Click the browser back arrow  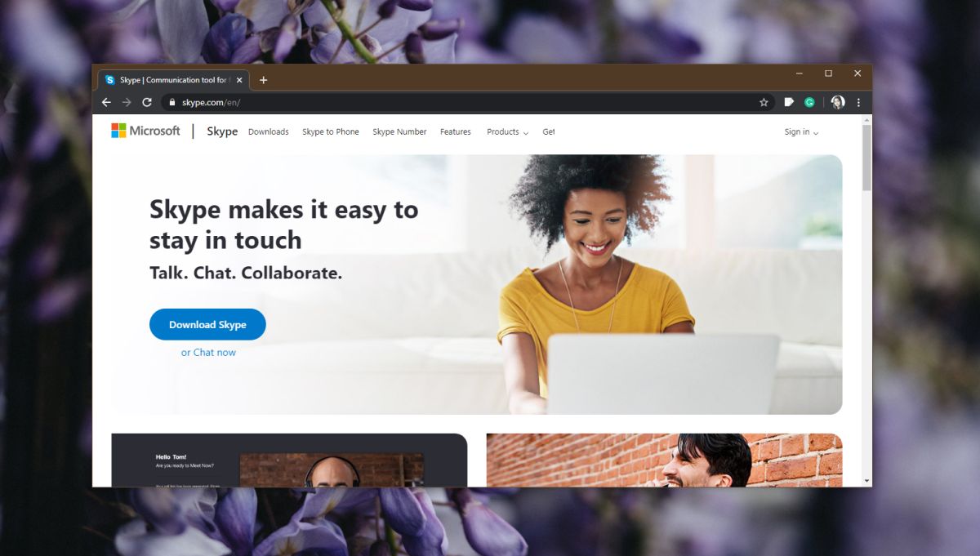106,102
